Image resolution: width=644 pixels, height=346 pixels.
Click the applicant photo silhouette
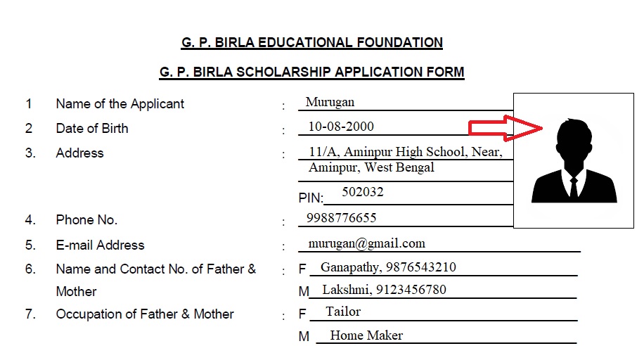tap(574, 162)
